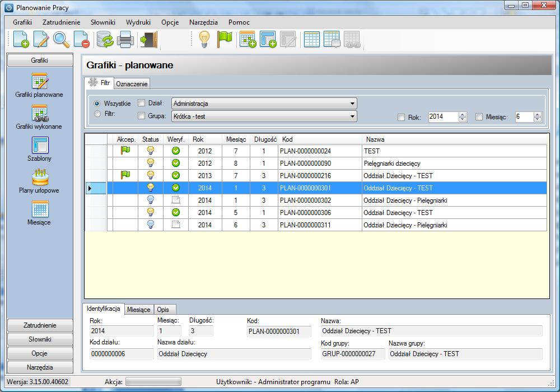Click the greyed edit schedule toolbar icon
Image resolution: width=560 pixels, height=392 pixels.
point(288,39)
